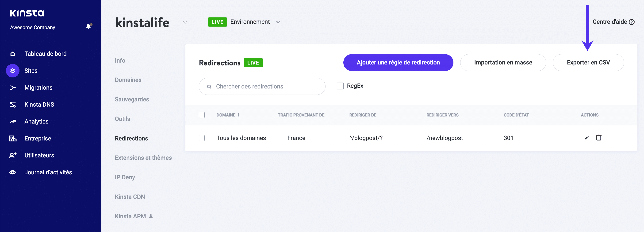Open Analytics via its chart icon

12,121
